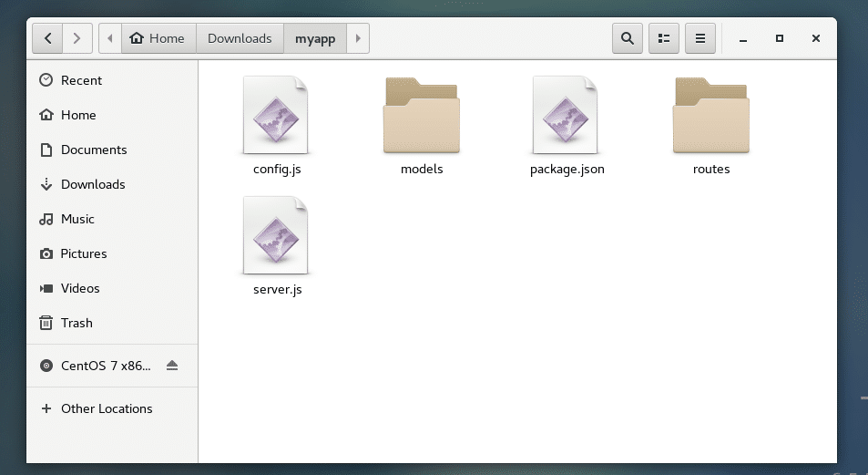Image resolution: width=868 pixels, height=475 pixels.
Task: Click the server.js file name label
Action: pos(277,290)
